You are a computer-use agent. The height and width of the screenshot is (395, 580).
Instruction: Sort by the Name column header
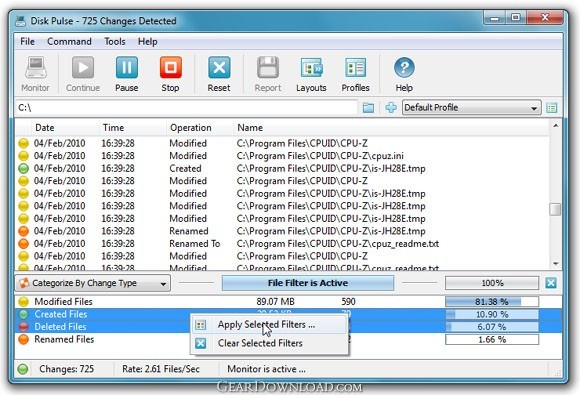pos(391,128)
